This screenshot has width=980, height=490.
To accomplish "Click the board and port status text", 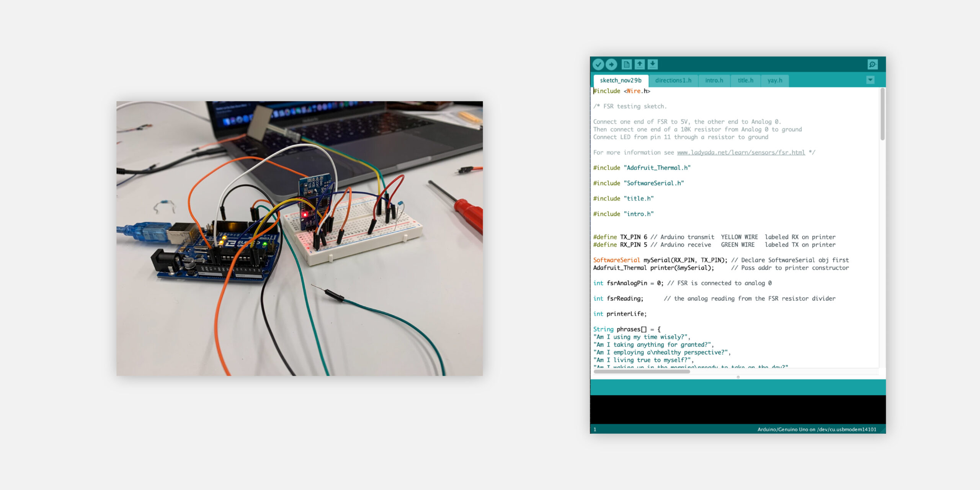I will pyautogui.click(x=817, y=430).
